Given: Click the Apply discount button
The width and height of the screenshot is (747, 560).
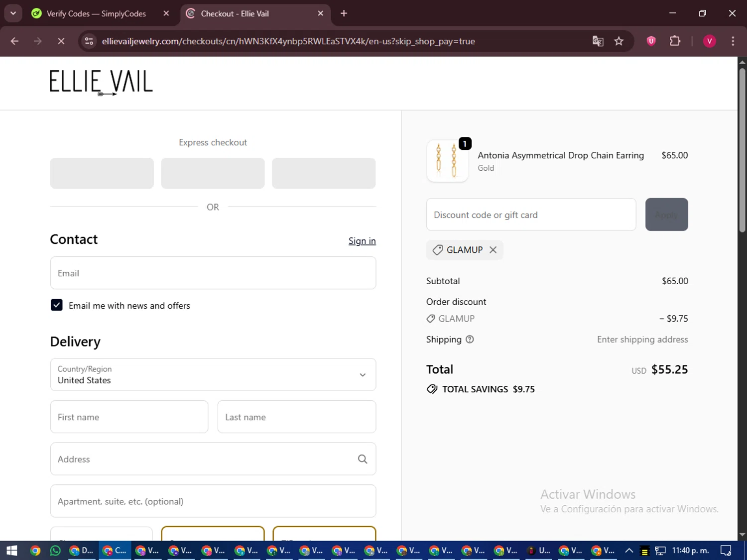Looking at the screenshot, I should [x=666, y=215].
